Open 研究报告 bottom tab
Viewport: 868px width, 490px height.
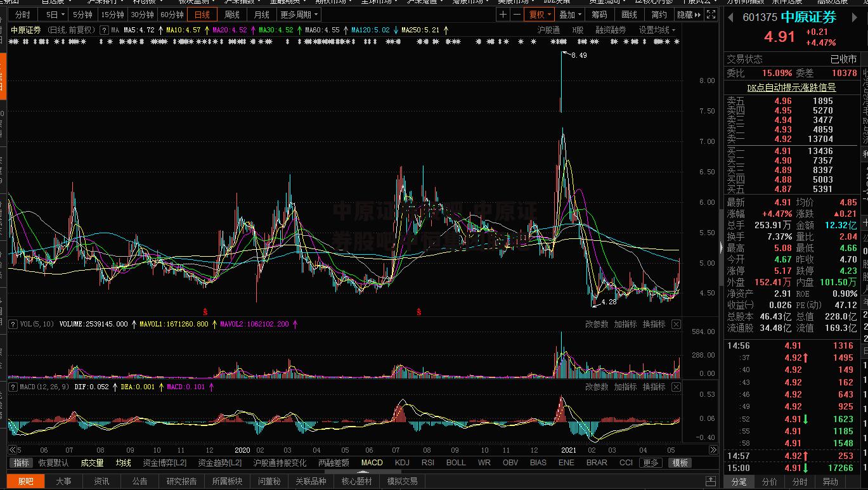click(x=182, y=481)
